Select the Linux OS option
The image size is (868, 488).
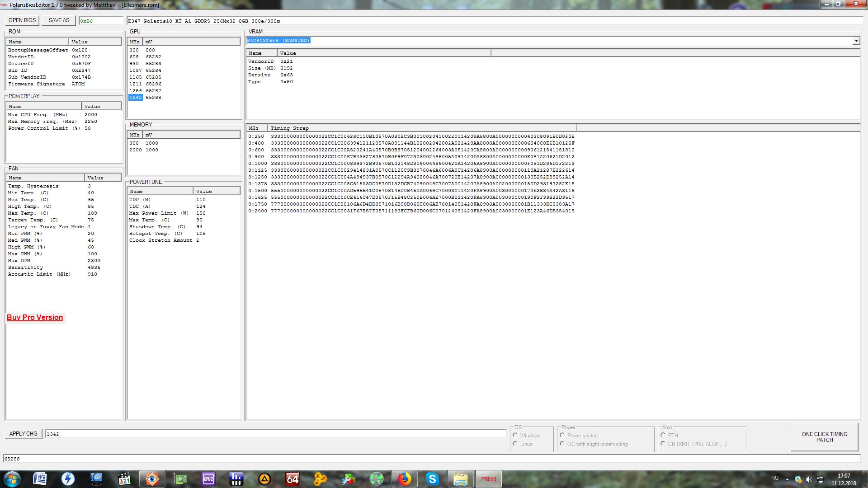pos(515,444)
